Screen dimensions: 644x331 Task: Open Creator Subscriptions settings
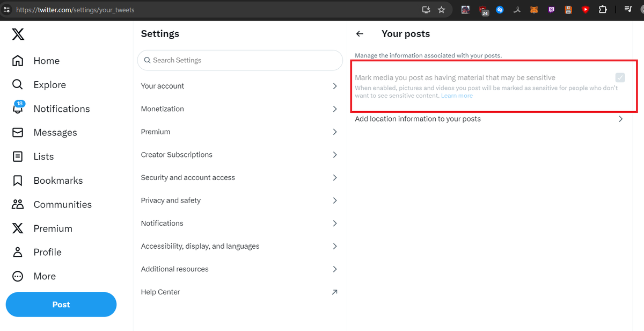[x=240, y=155]
